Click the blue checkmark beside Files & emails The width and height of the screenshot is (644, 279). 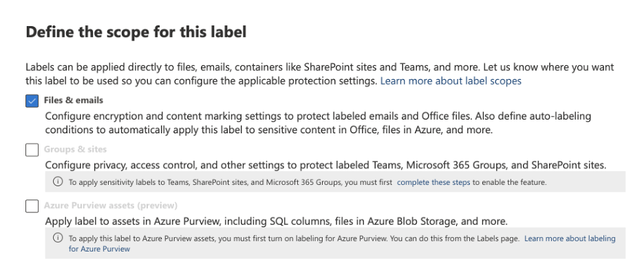[x=32, y=101]
